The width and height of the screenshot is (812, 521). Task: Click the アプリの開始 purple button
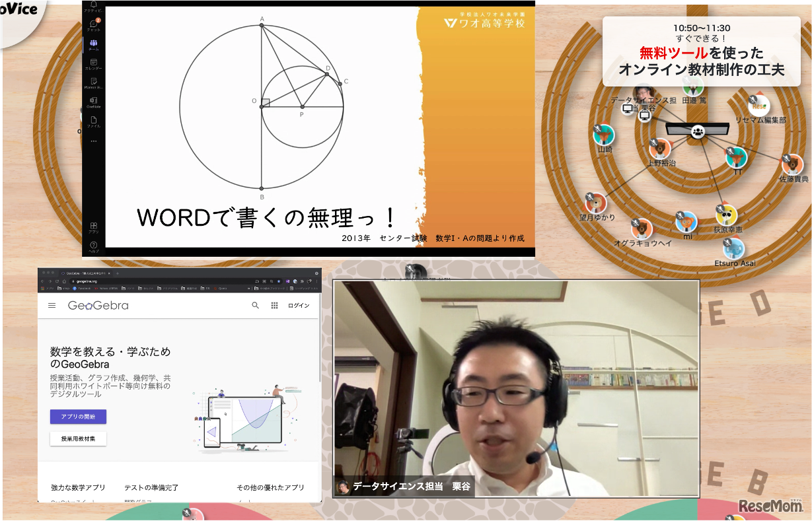point(78,415)
